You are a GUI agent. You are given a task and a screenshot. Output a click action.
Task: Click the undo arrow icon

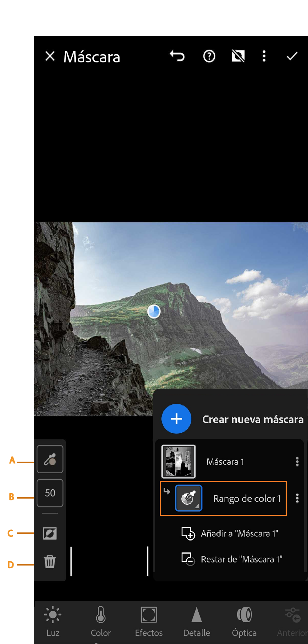[x=177, y=56]
